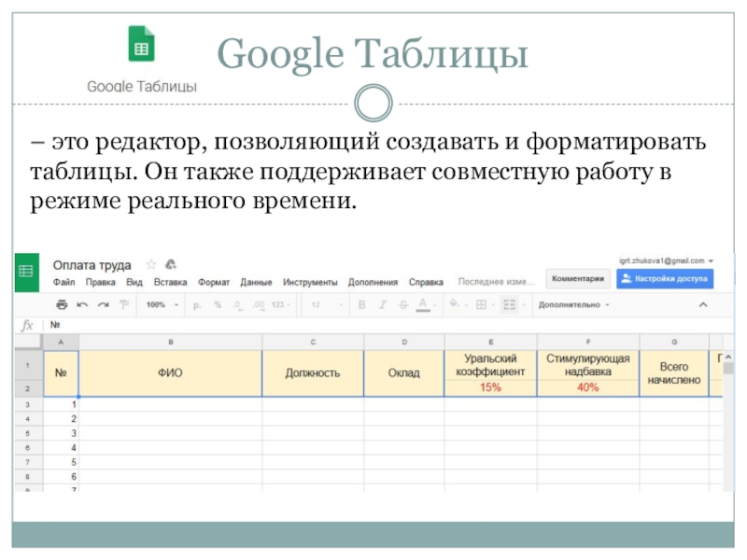Open the Файл menu
Viewport: 747px width, 560px height.
[x=64, y=282]
